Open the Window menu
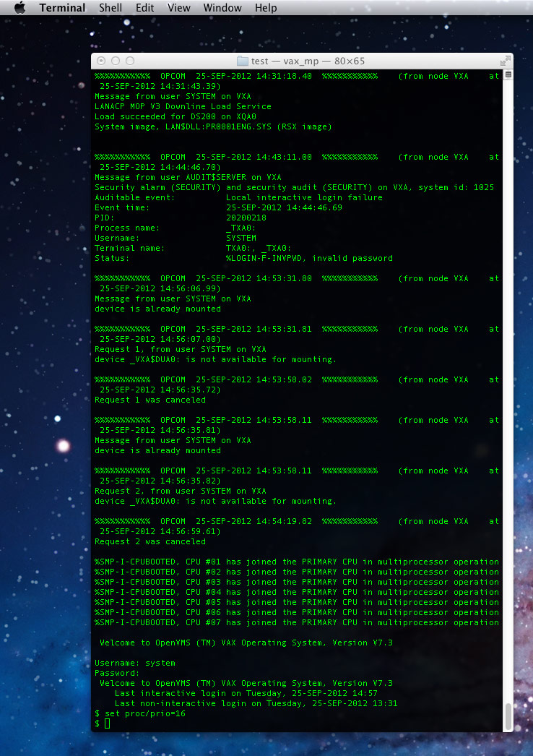Image resolution: width=533 pixels, height=756 pixels. pos(222,8)
